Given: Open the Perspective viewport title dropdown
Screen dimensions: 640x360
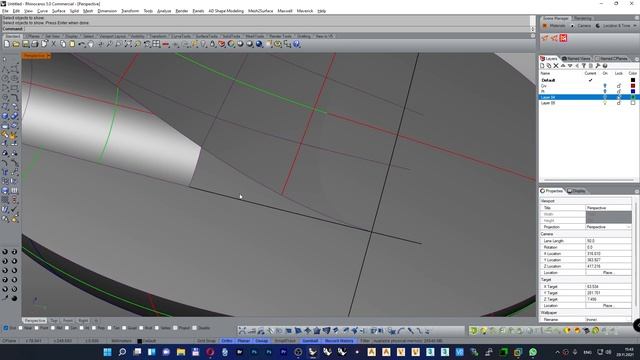Looking at the screenshot, I should tap(49, 56).
